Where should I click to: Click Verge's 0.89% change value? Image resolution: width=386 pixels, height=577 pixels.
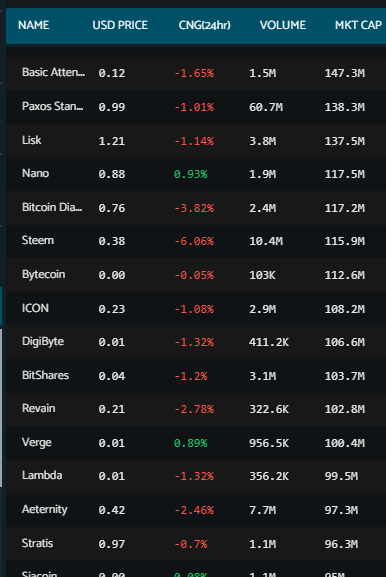click(x=190, y=443)
